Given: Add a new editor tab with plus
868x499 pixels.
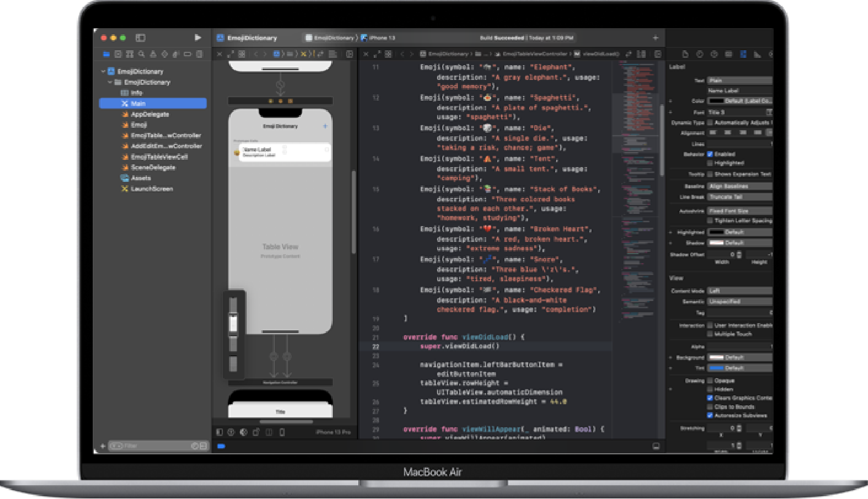Looking at the screenshot, I should coord(656,38).
